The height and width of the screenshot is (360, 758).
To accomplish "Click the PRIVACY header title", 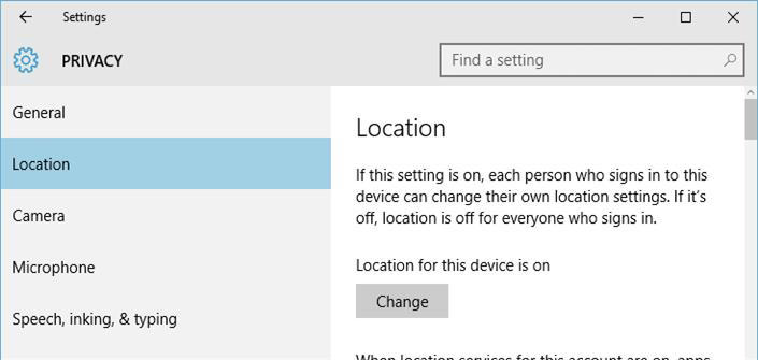I will coord(92,61).
